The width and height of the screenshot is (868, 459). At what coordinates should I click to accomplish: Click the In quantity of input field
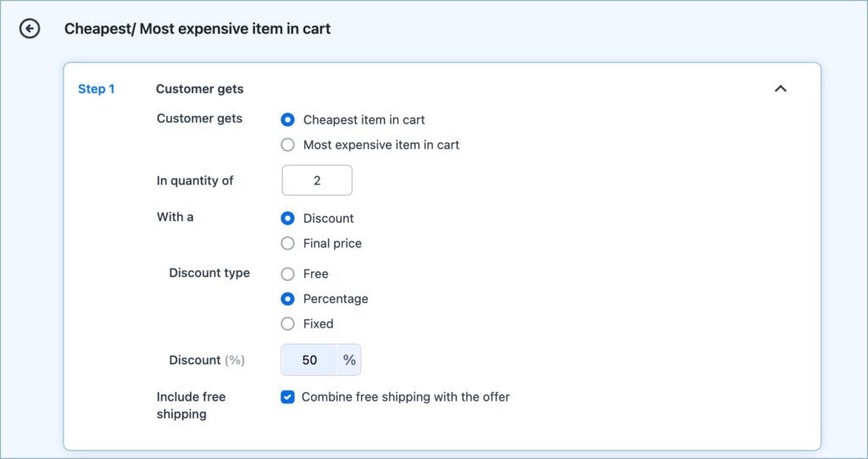(317, 180)
